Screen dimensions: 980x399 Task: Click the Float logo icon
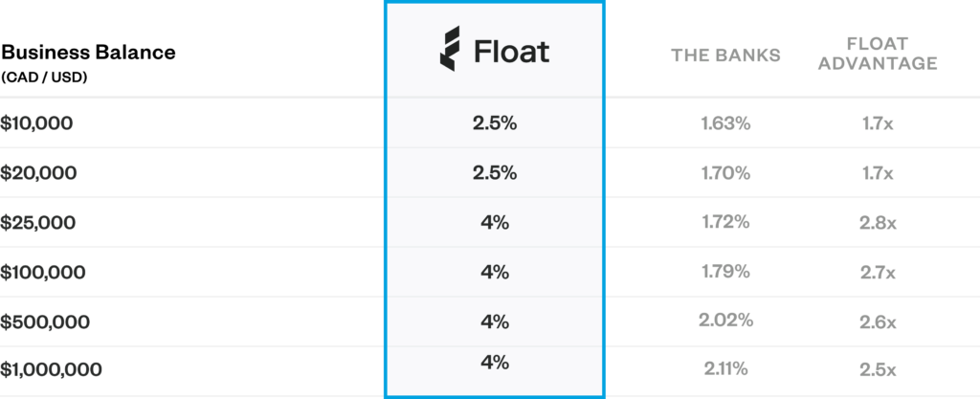click(x=450, y=49)
